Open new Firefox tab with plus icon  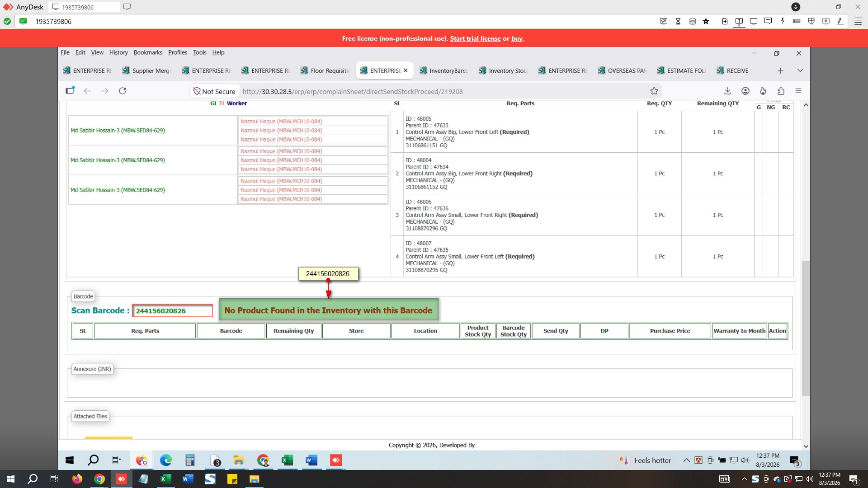[780, 70]
